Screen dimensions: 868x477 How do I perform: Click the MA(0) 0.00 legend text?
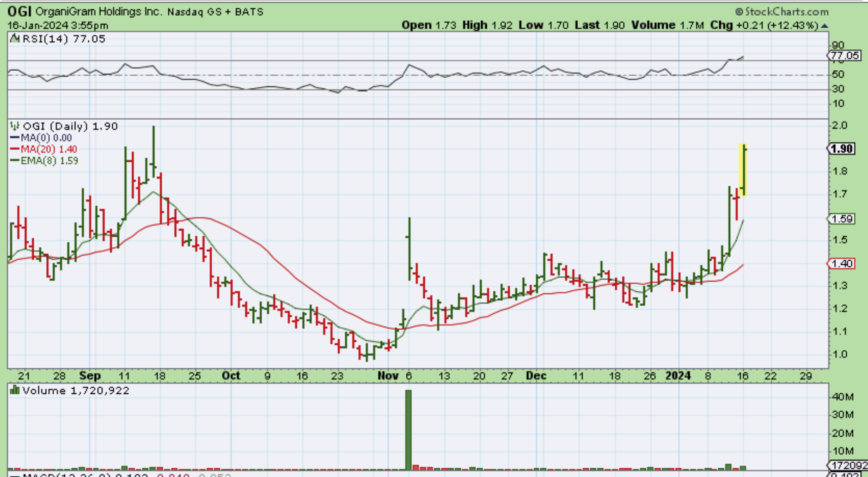click(x=46, y=138)
